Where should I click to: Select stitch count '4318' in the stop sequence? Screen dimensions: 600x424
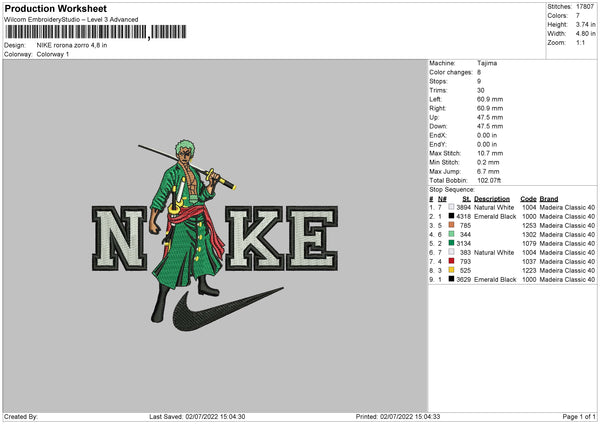(x=463, y=217)
